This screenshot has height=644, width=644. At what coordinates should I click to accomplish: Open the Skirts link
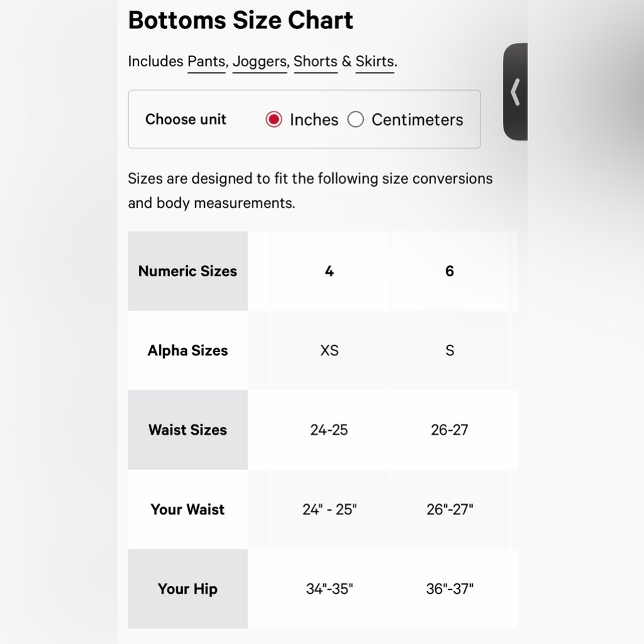click(x=375, y=62)
